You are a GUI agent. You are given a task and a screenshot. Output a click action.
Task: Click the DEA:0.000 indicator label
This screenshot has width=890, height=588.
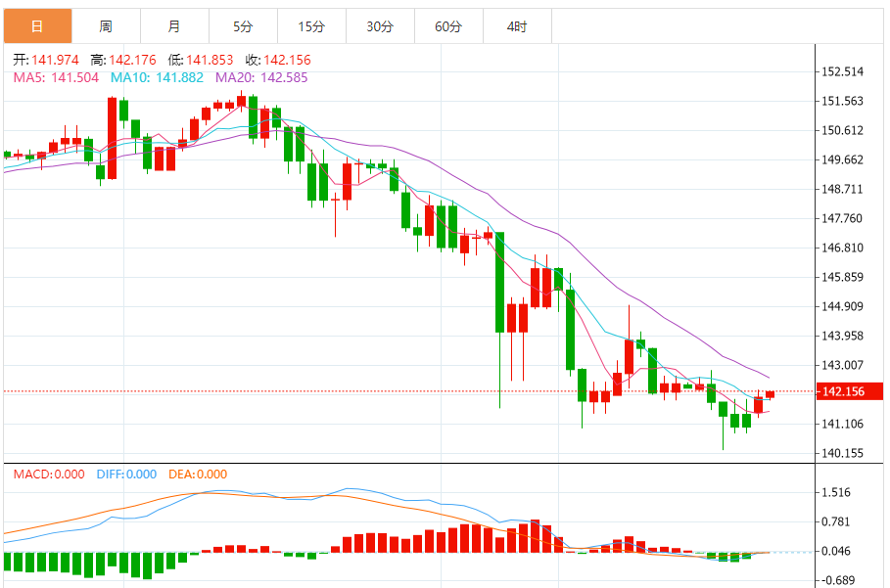[x=198, y=475]
